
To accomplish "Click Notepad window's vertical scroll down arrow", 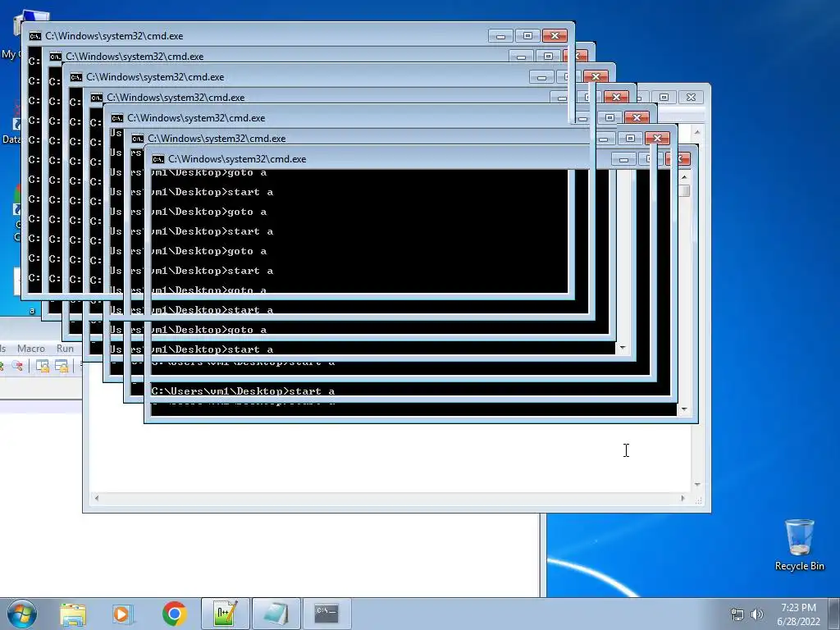I will pos(697,484).
